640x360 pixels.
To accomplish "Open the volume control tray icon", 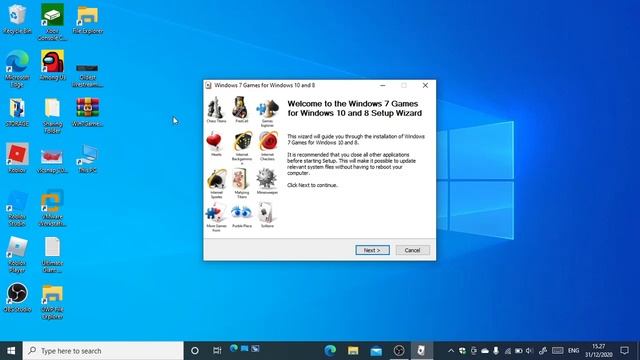I will (x=529, y=351).
